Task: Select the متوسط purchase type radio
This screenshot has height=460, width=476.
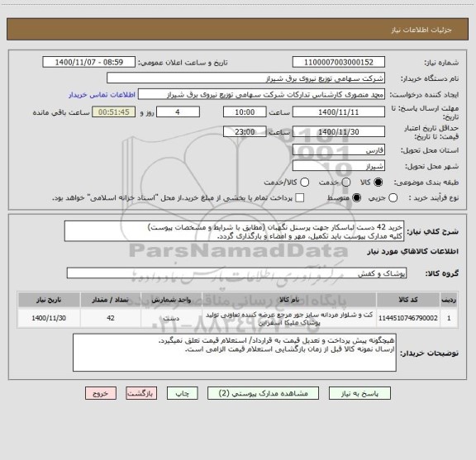Action: pos(356,198)
